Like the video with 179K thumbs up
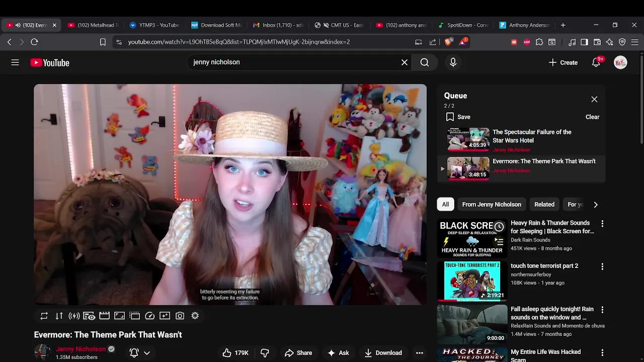The width and height of the screenshot is (644, 362). click(x=235, y=353)
